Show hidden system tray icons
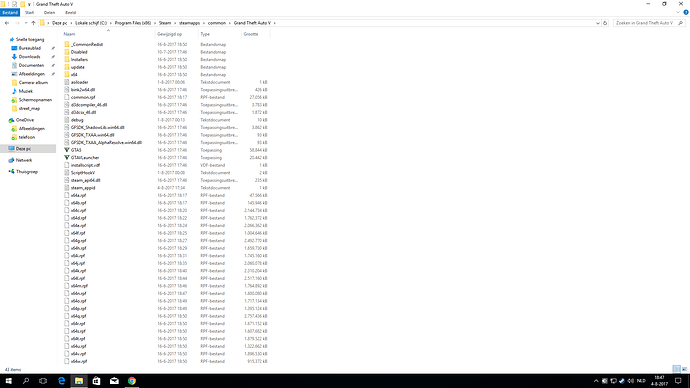The height and width of the screenshot is (388, 690). click(596, 381)
